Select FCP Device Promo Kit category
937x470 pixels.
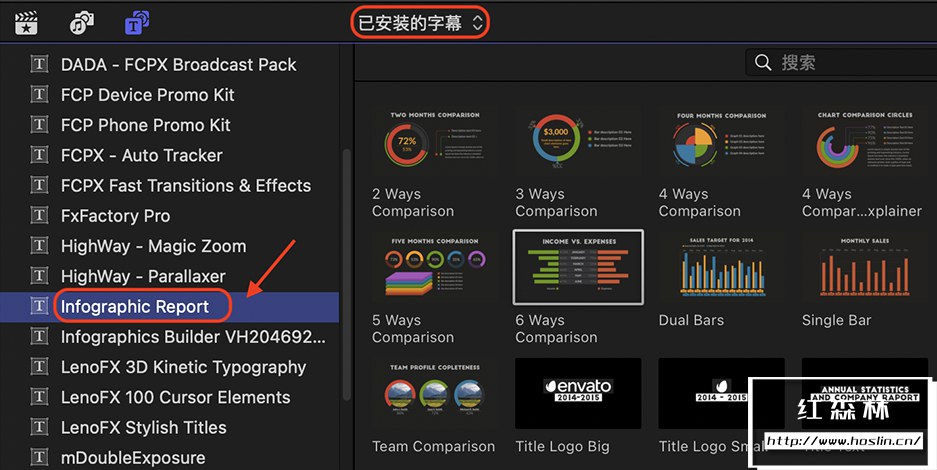click(x=148, y=95)
